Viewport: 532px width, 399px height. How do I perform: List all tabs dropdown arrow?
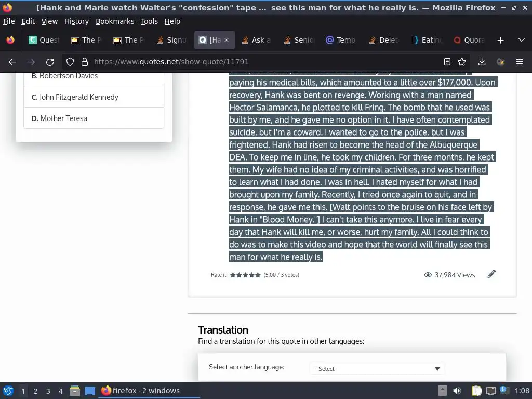pos(522,40)
